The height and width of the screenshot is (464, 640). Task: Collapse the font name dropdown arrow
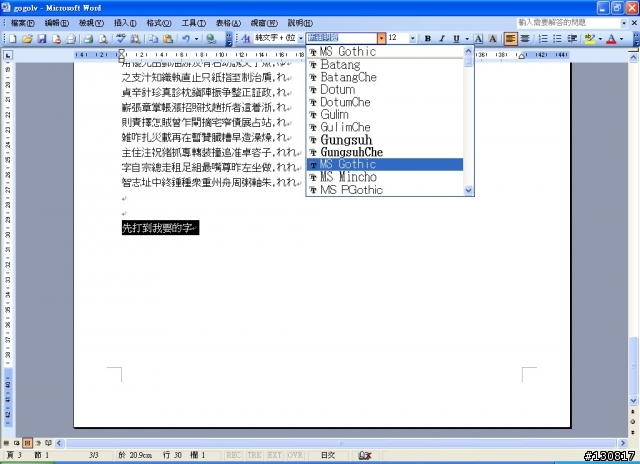point(381,38)
